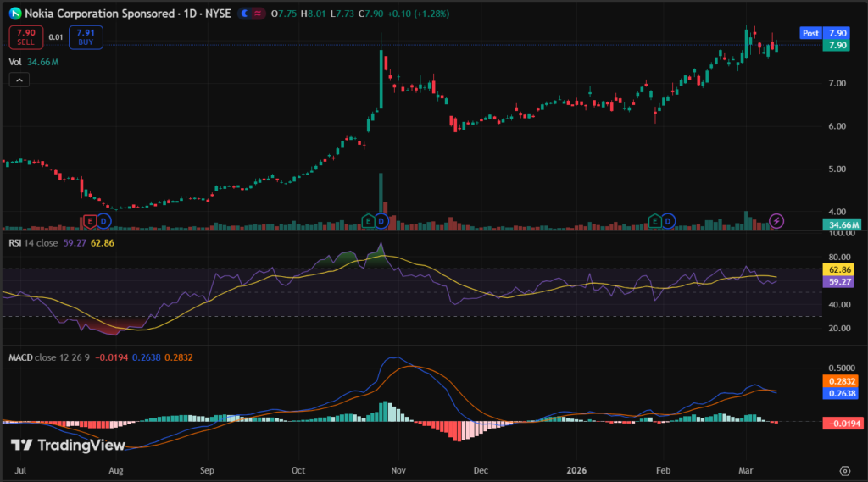Screen dimensions: 868x482
Task: Open chart settings gear in bottom right
Action: coord(844,470)
